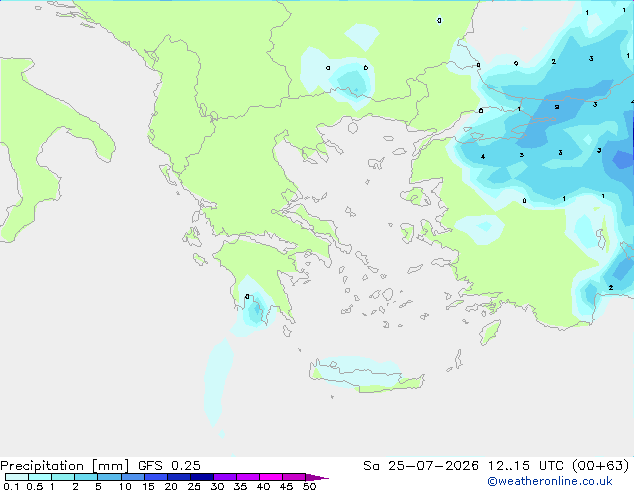The image size is (634, 490).
Task: Click the 'GFS 0.25' model label
Action: click(169, 466)
